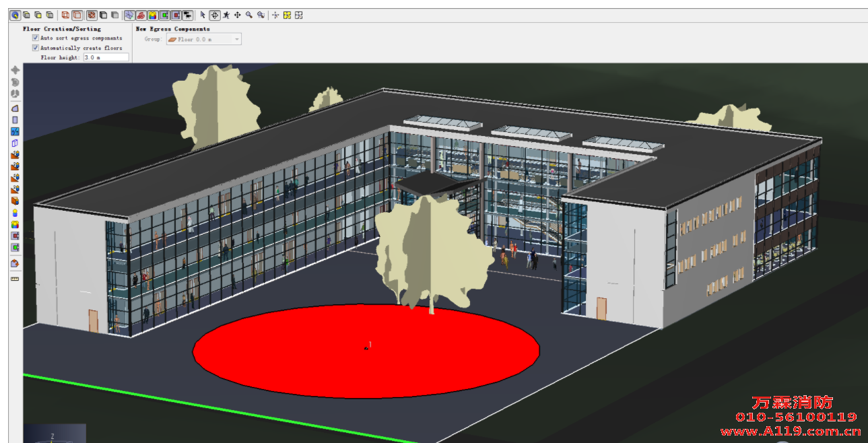This screenshot has height=443, width=868.
Task: Select the Roam walking-figure tool
Action: point(226,15)
